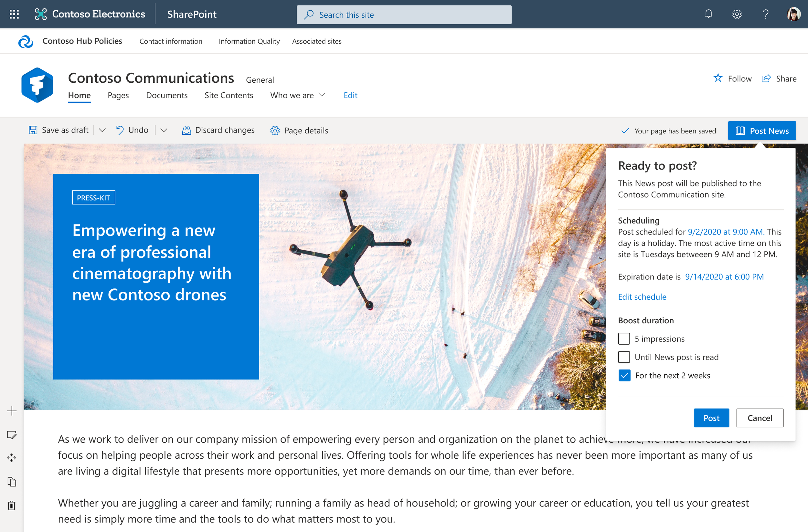This screenshot has height=532, width=808.
Task: Open the notifications bell
Action: [708, 14]
